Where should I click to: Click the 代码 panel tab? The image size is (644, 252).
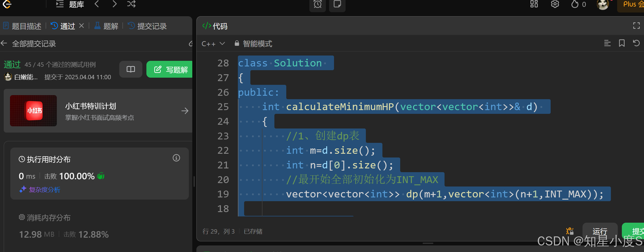pyautogui.click(x=215, y=26)
